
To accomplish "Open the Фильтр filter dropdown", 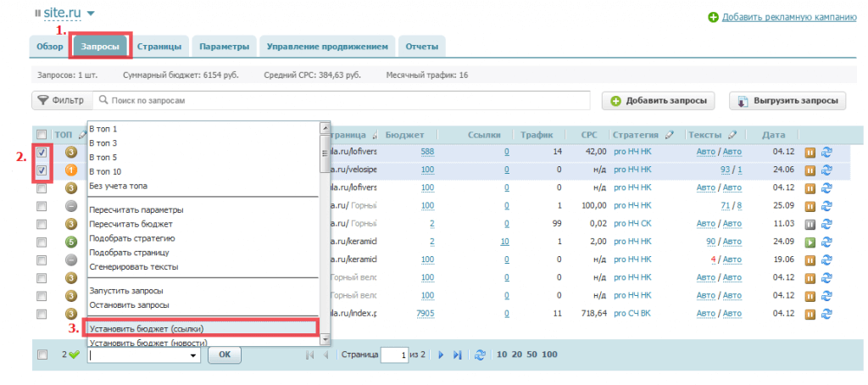I will coord(62,101).
